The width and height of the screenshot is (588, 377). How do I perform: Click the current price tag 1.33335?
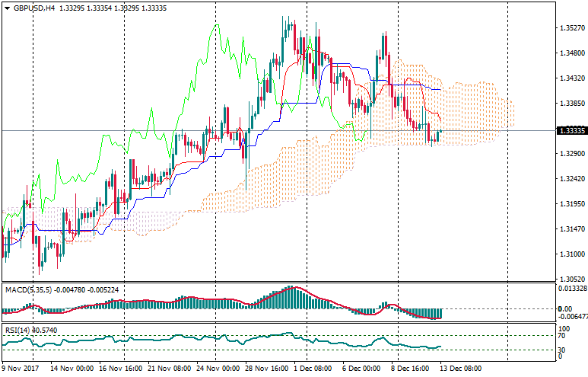click(571, 130)
